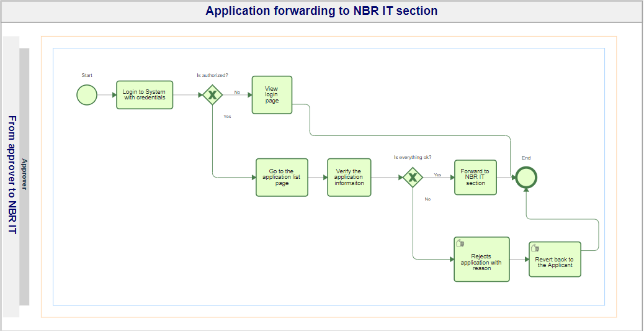
Task: Click the 'Is authorized?' gateway diamond
Action: coord(212,95)
